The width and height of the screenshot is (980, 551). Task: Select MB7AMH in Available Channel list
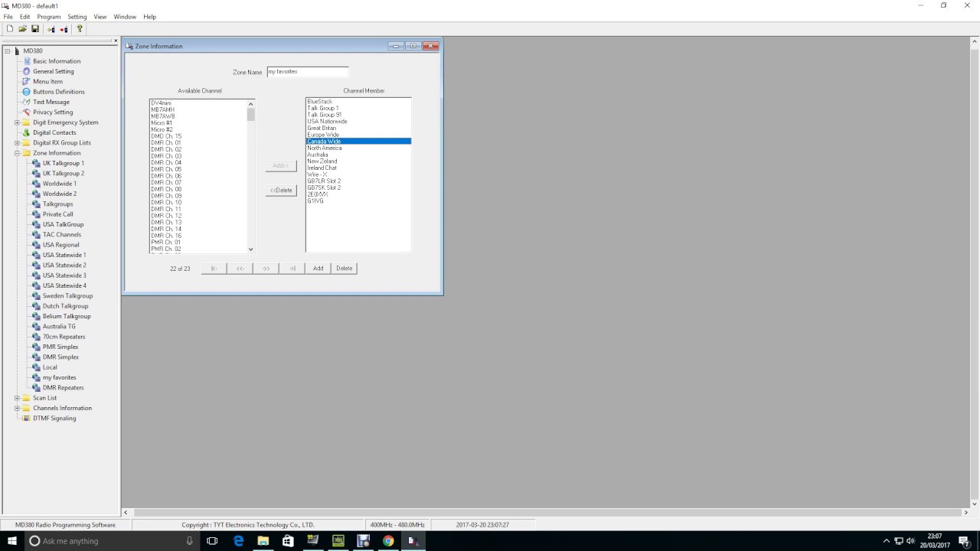pos(163,109)
